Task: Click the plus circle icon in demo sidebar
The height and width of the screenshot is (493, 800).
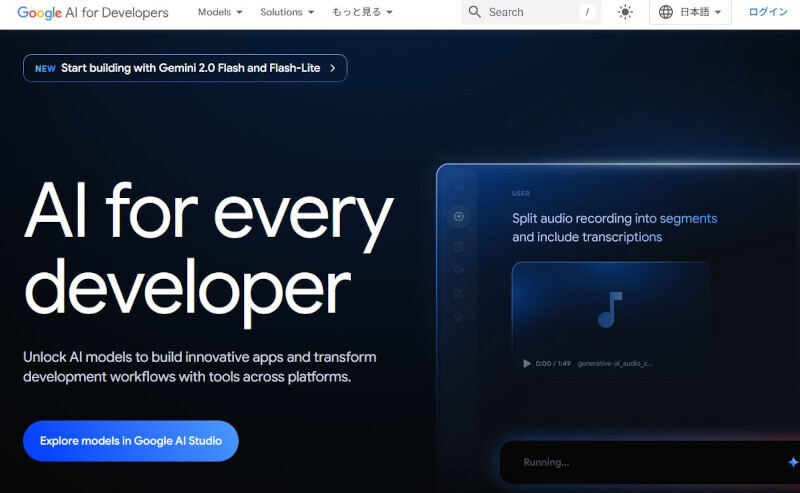Action: [x=459, y=216]
